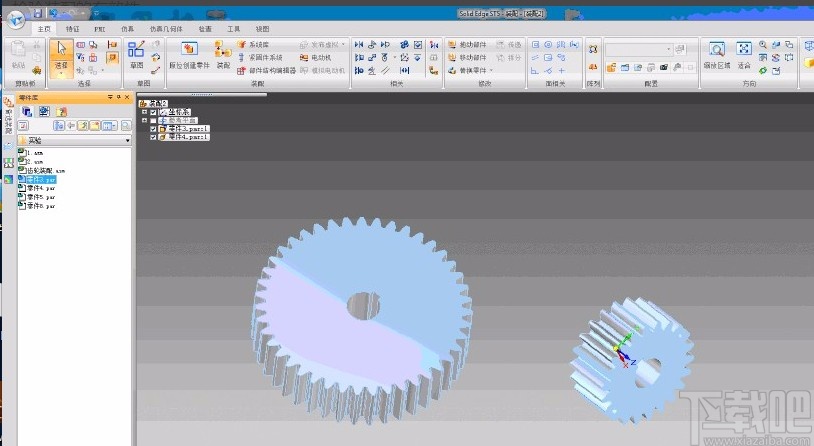Switch to the 特征 ribbon tab

(x=73, y=29)
